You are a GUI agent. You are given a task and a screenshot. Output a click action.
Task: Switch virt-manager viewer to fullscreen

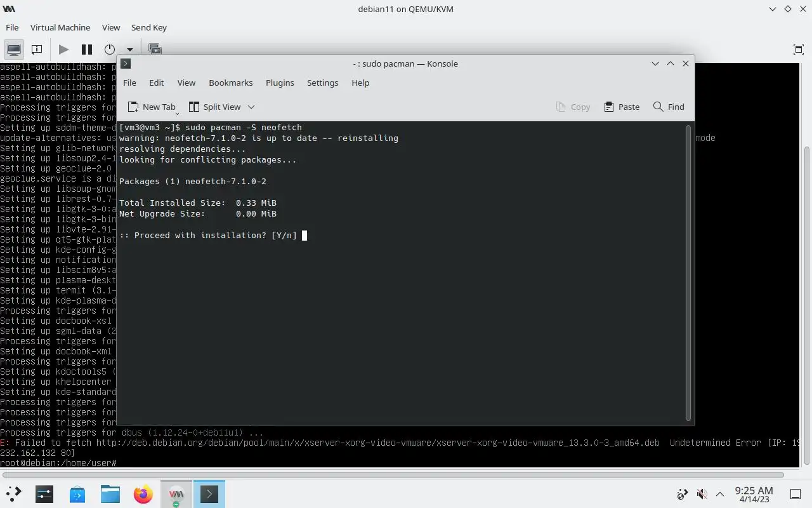click(x=798, y=50)
